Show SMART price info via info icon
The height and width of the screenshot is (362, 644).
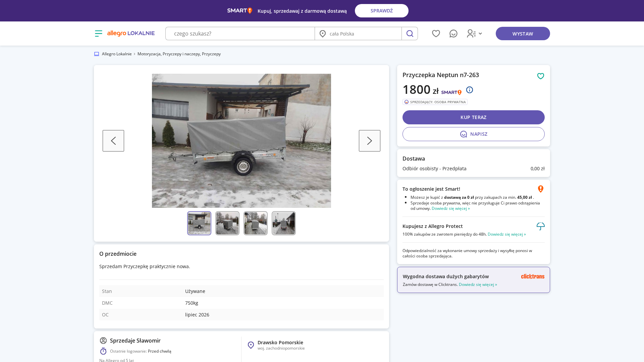[x=469, y=89]
